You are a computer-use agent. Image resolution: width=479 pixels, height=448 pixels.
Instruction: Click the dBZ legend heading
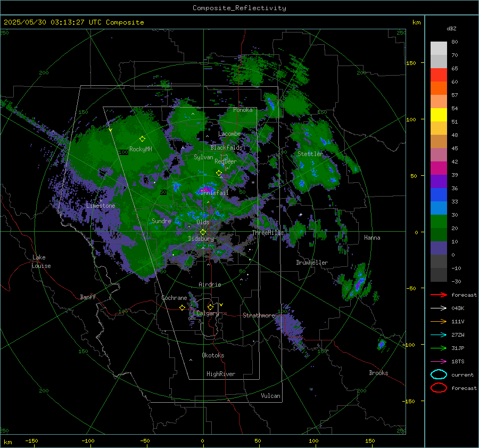451,29
